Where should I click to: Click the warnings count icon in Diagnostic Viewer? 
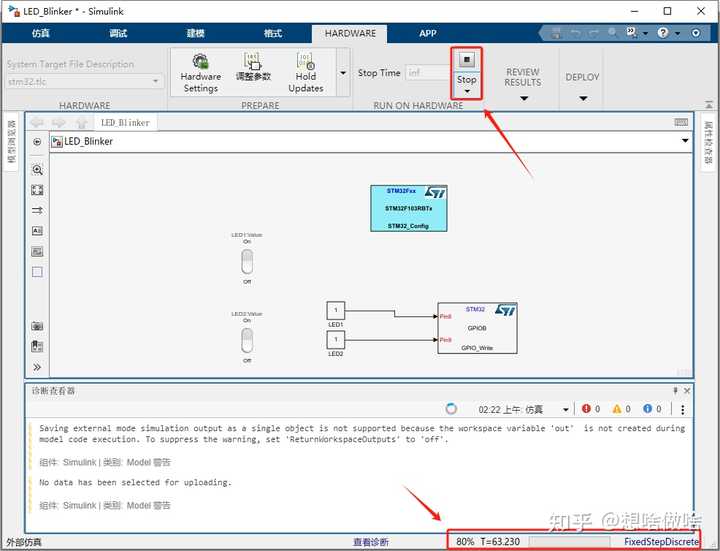(617, 409)
